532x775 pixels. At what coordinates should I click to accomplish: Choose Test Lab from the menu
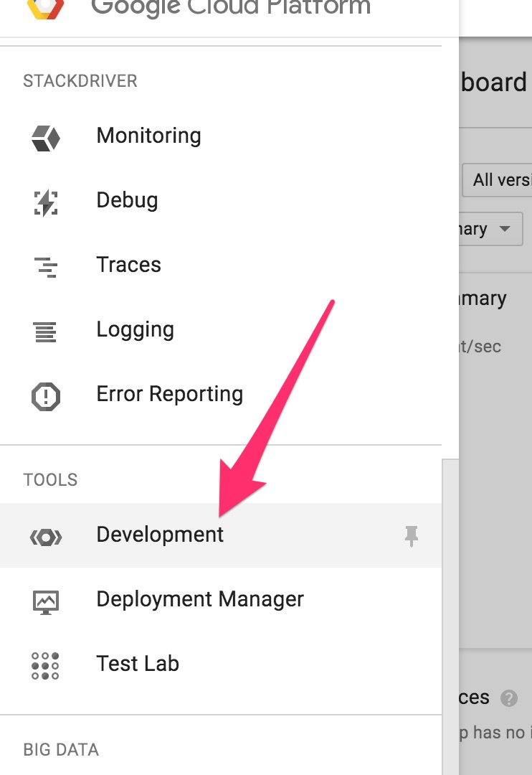(138, 664)
